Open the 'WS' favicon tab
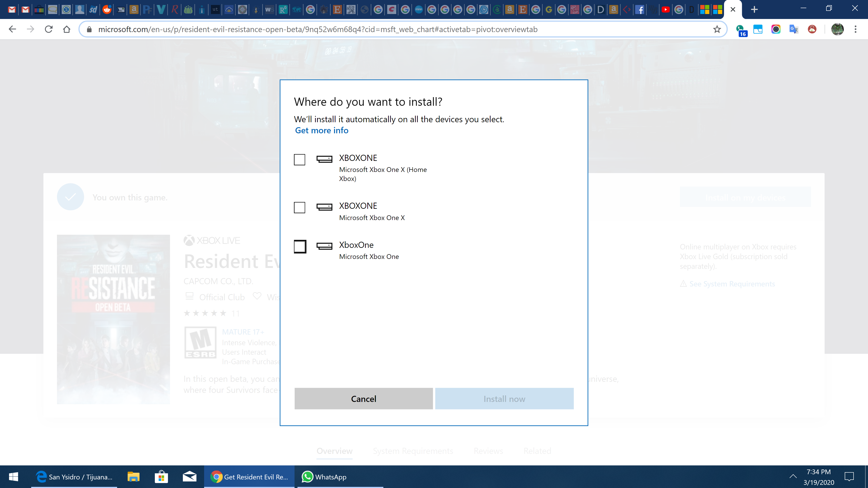This screenshot has height=488, width=868. (x=269, y=9)
